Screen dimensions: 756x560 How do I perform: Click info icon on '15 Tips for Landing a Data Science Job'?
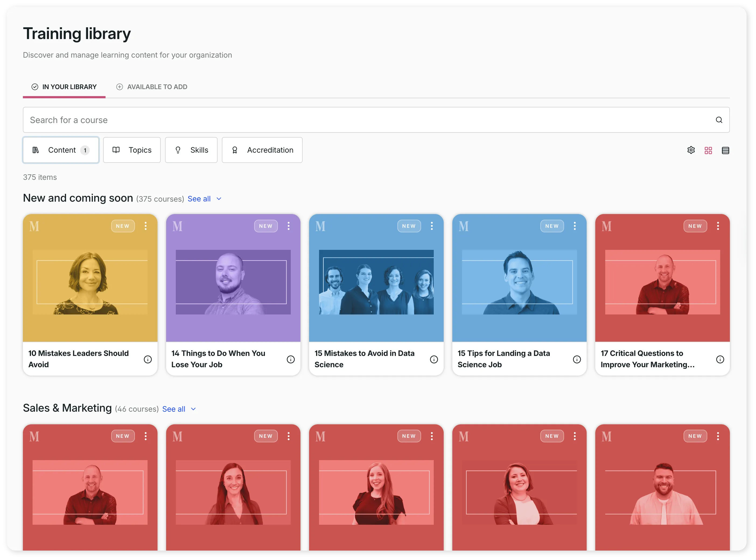(x=577, y=359)
